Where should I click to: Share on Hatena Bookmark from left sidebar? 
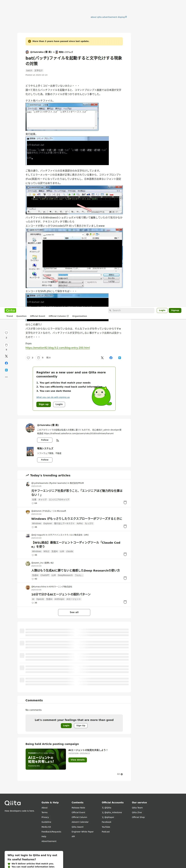[6, 370]
